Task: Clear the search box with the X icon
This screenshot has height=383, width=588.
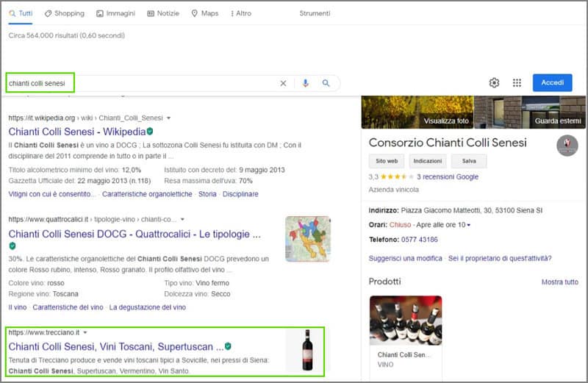Action: (283, 83)
